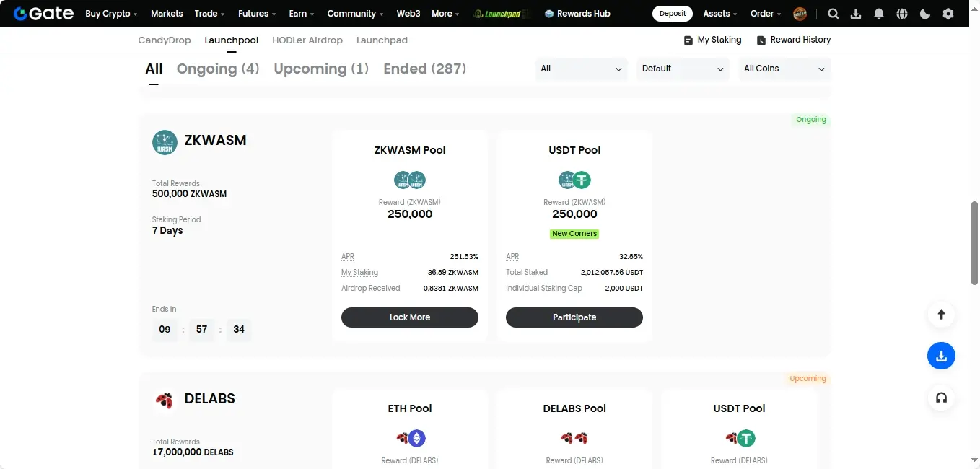Viewport: 980px width, 469px height.
Task: Open the Rewards Hub
Action: (x=577, y=14)
